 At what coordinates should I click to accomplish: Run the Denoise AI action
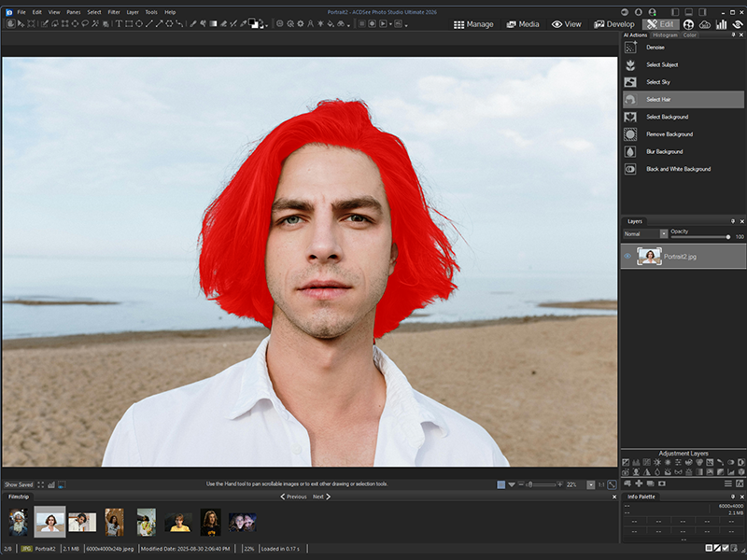coord(655,46)
